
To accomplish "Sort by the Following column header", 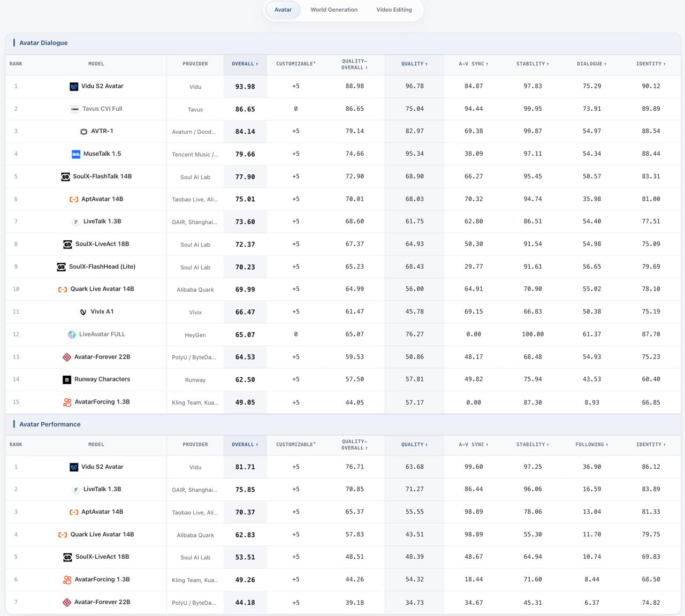I will (592, 445).
